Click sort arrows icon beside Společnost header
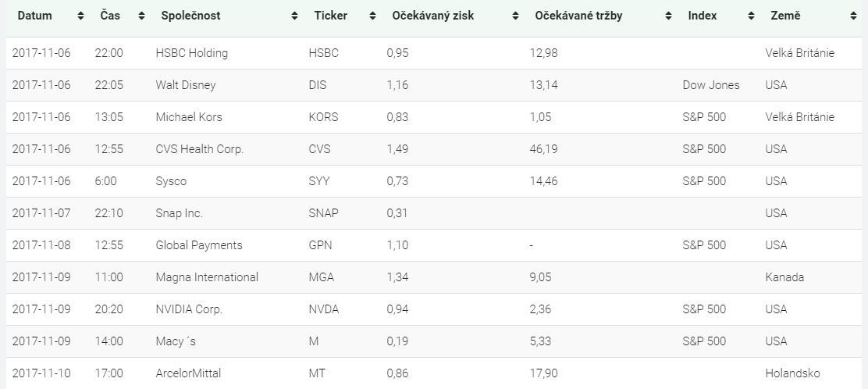The width and height of the screenshot is (868, 389). [x=294, y=16]
